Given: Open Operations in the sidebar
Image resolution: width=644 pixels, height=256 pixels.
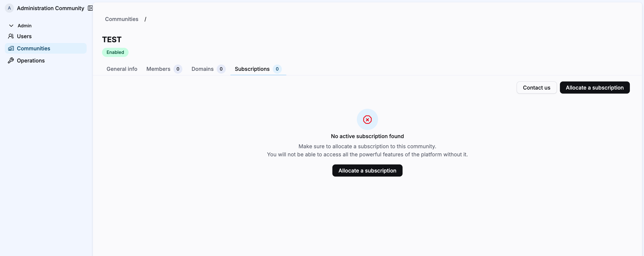Looking at the screenshot, I should (x=46, y=60).
